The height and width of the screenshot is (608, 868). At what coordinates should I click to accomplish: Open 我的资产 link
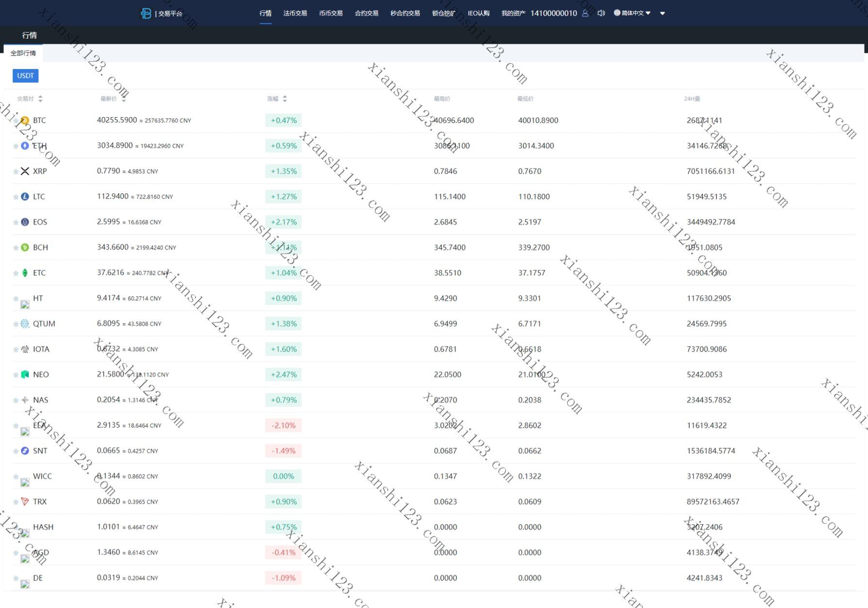pyautogui.click(x=513, y=13)
